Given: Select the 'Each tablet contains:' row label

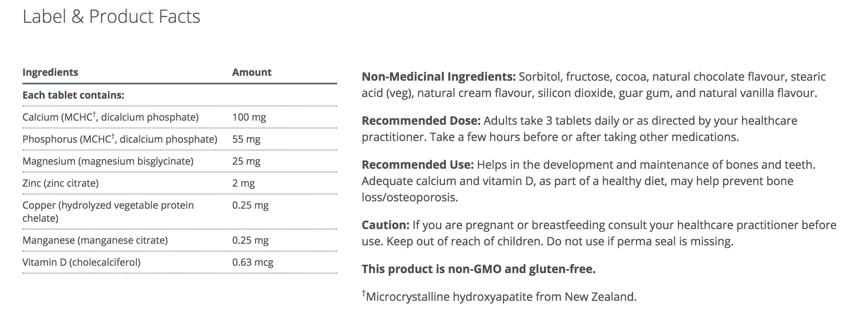Looking at the screenshot, I should (73, 95).
